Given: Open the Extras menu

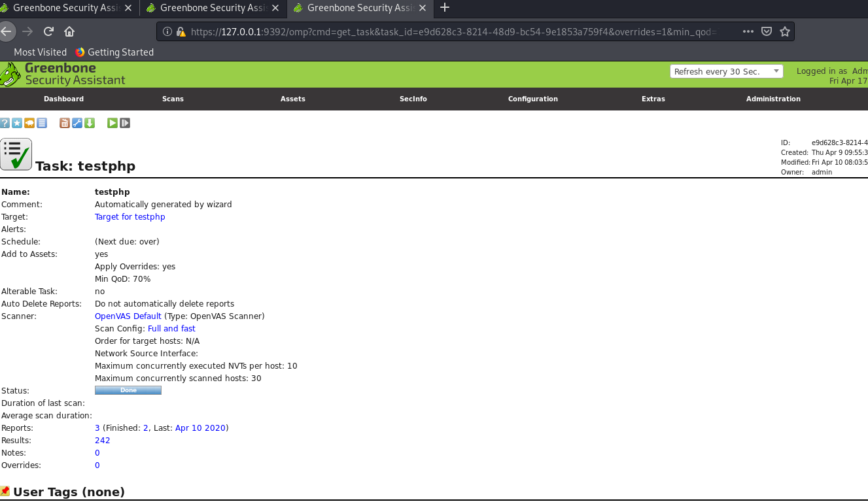Looking at the screenshot, I should (x=653, y=99).
